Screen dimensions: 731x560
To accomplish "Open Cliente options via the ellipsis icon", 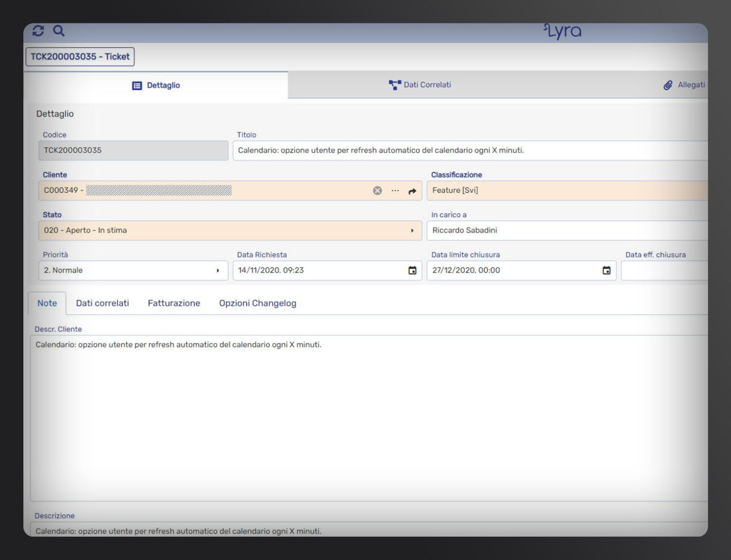I will click(395, 191).
